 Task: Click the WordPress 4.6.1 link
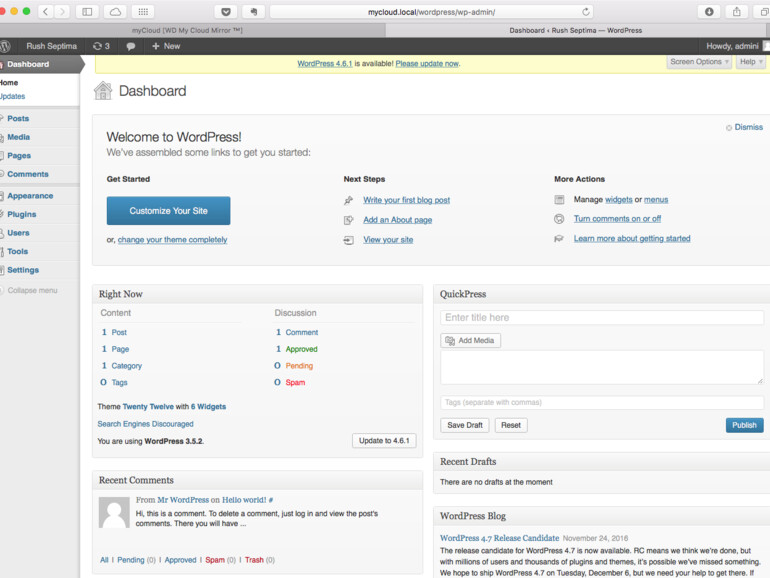click(x=325, y=64)
